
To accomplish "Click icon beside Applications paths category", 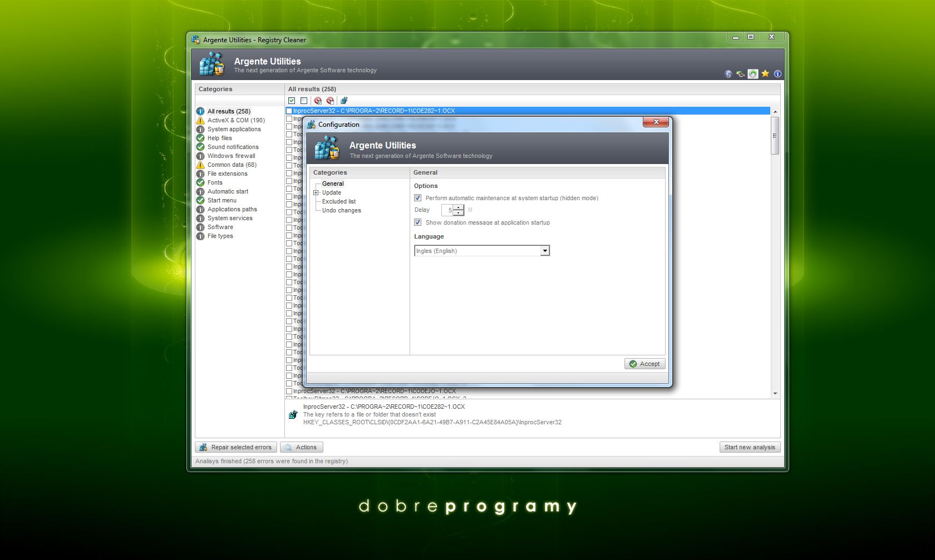I will coord(200,209).
